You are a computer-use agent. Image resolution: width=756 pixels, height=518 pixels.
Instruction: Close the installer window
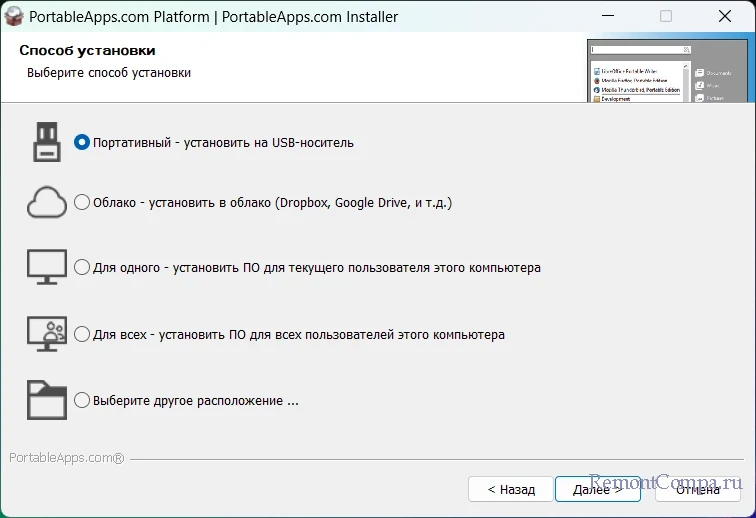(722, 17)
